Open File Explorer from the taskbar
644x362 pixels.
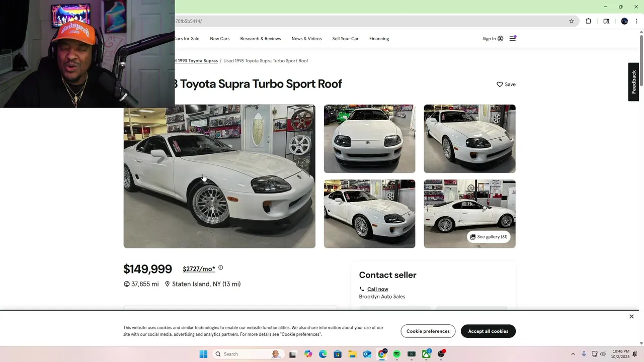(x=352, y=354)
